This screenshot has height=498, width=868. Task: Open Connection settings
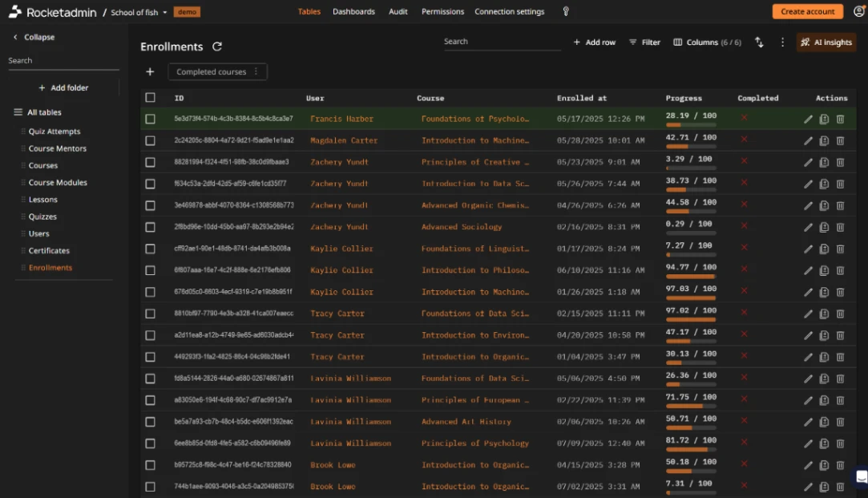pyautogui.click(x=510, y=11)
